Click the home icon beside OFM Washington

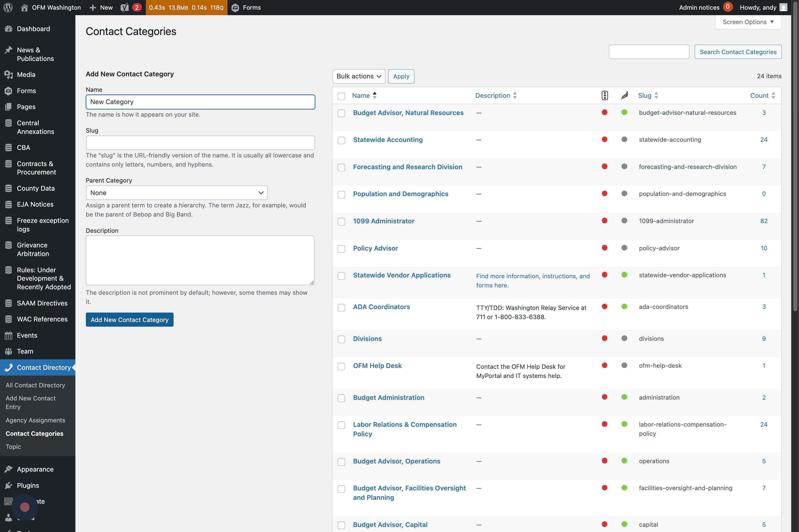tap(24, 8)
